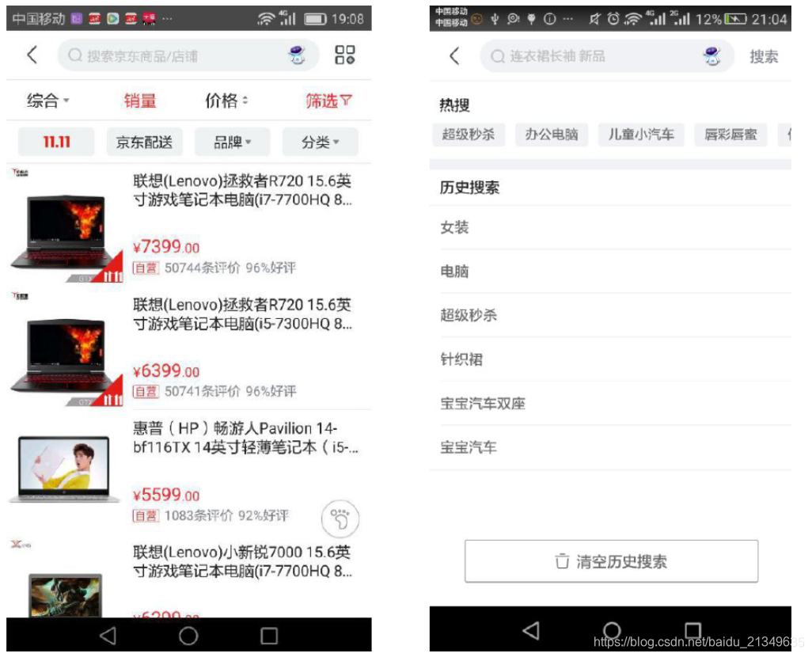Tap the 搜索 search button
This screenshot has width=812, height=657.
pos(764,56)
